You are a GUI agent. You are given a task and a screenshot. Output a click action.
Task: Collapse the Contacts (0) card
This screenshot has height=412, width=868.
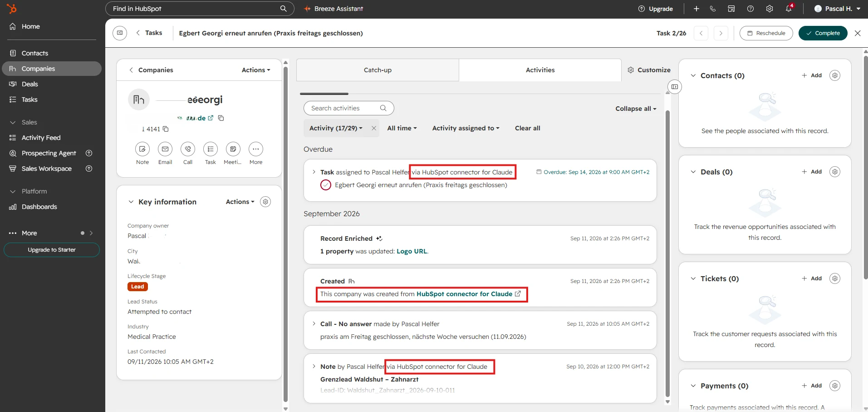(693, 75)
